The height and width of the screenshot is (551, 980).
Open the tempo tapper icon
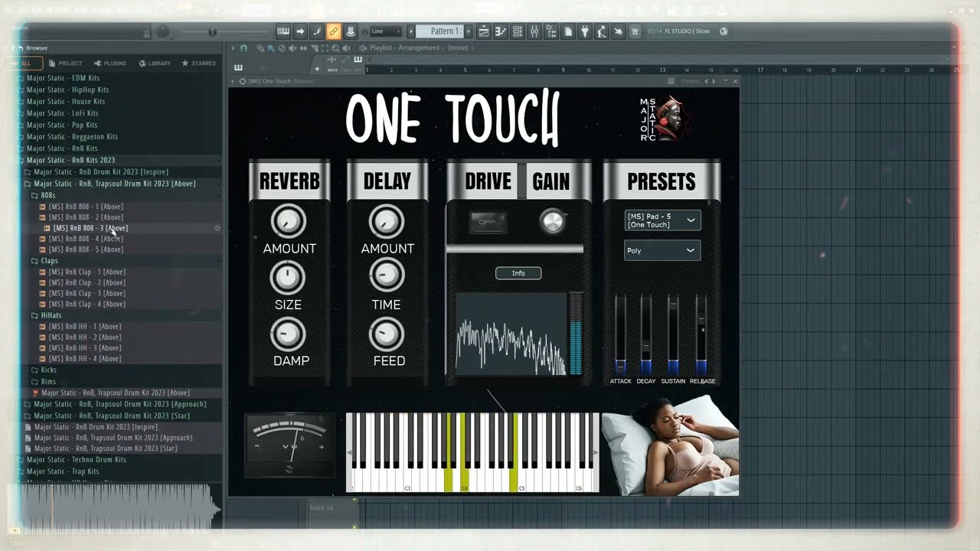[x=602, y=31]
